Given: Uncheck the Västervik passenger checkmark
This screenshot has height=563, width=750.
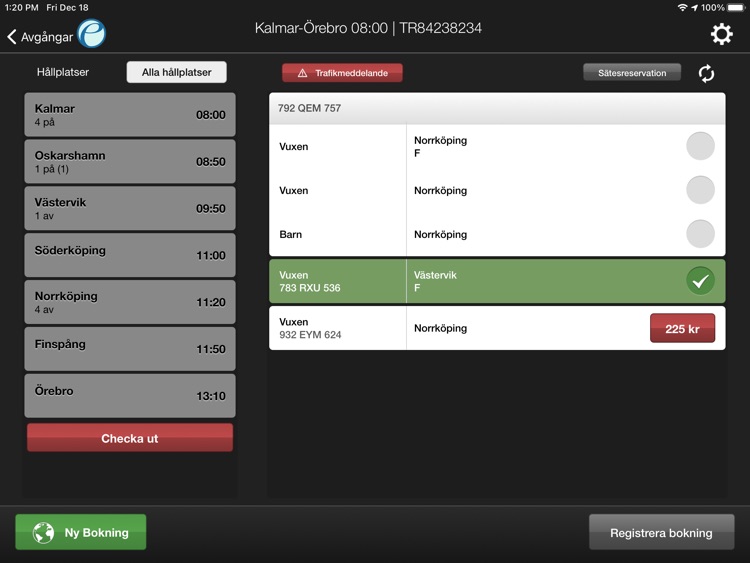Looking at the screenshot, I should point(700,281).
